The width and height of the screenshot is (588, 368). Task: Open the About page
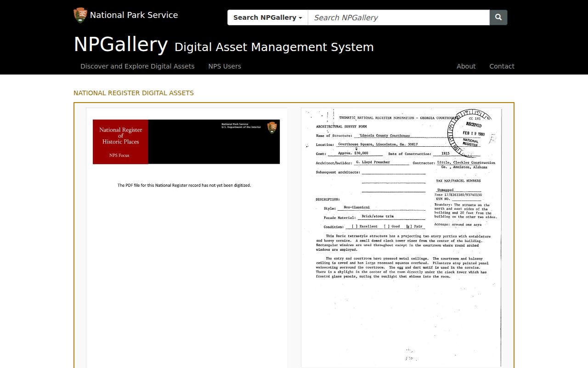click(466, 66)
